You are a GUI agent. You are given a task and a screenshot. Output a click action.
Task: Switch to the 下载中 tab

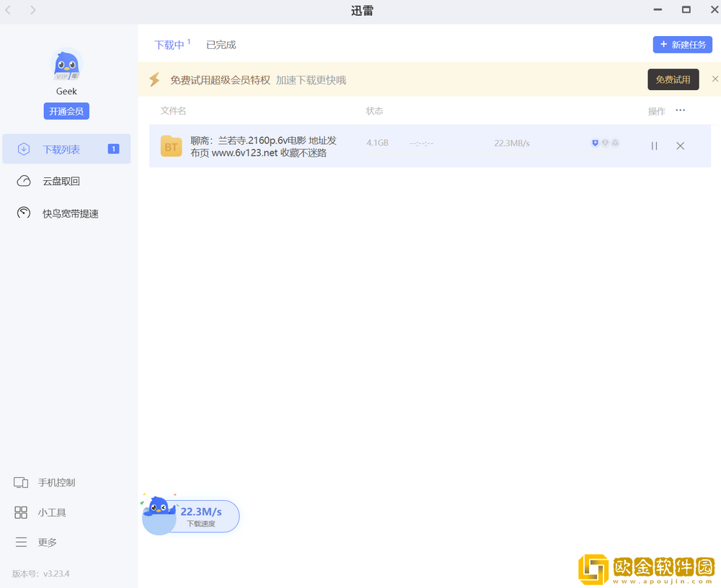[168, 44]
